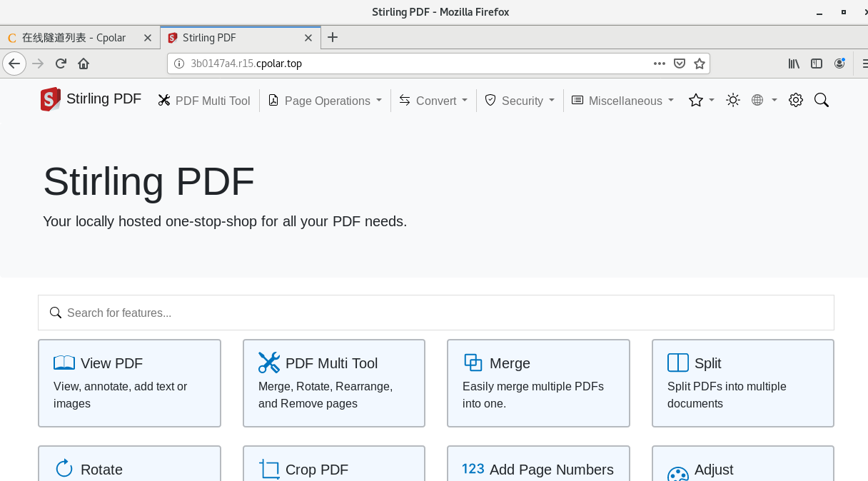Save page to Pocket
This screenshot has height=481, width=868.
pyautogui.click(x=680, y=64)
